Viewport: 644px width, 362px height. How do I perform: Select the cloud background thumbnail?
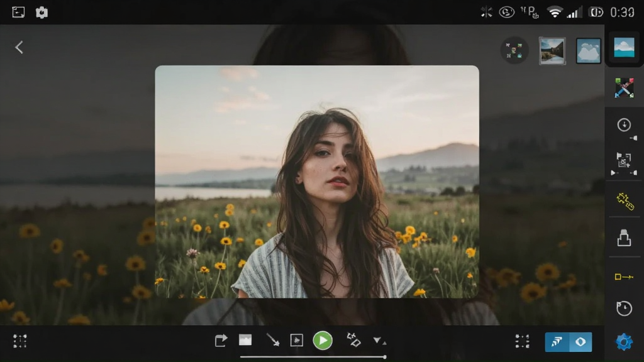[x=589, y=51]
